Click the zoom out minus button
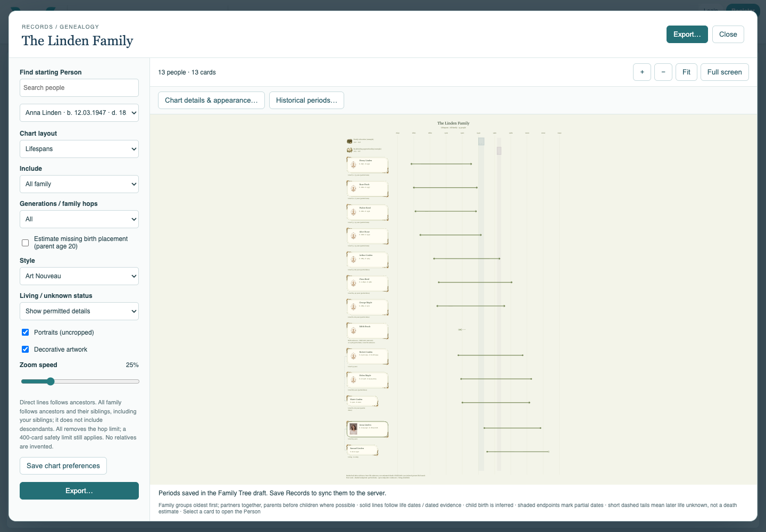 (x=663, y=72)
